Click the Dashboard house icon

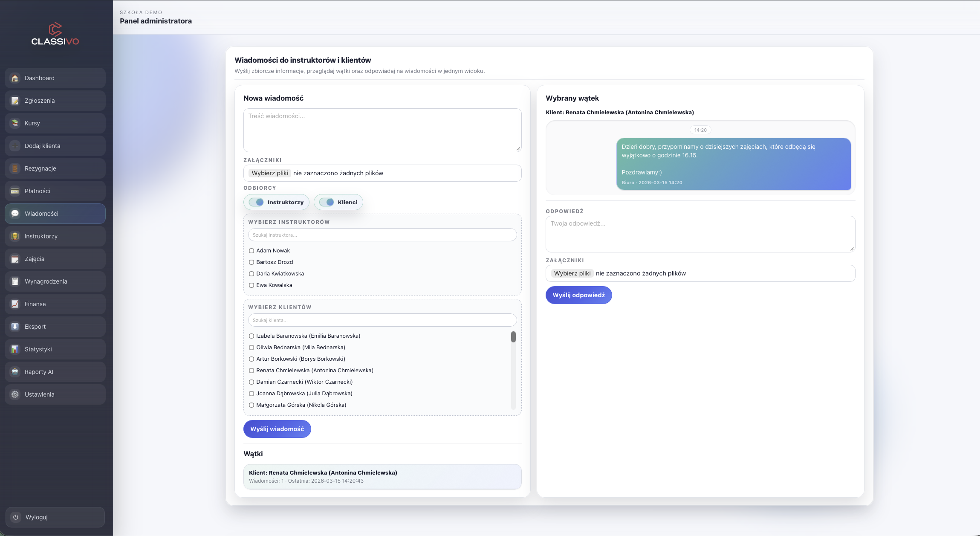(x=15, y=78)
